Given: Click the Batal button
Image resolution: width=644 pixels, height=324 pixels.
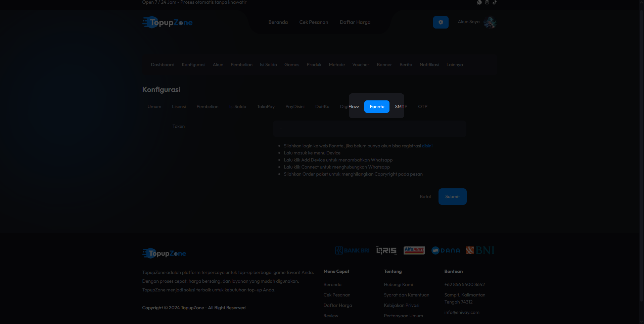Looking at the screenshot, I should point(425,196).
